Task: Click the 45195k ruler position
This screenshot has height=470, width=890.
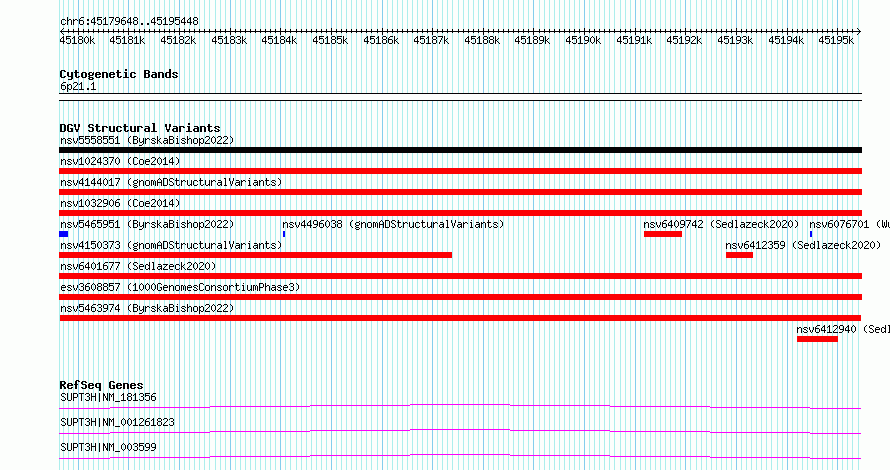Action: (x=836, y=40)
